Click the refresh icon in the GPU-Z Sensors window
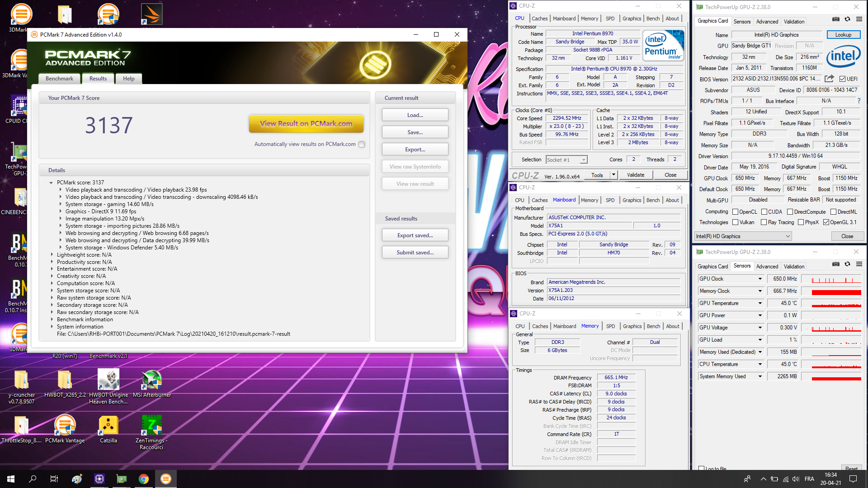Image resolution: width=868 pixels, height=488 pixels. coord(848,264)
